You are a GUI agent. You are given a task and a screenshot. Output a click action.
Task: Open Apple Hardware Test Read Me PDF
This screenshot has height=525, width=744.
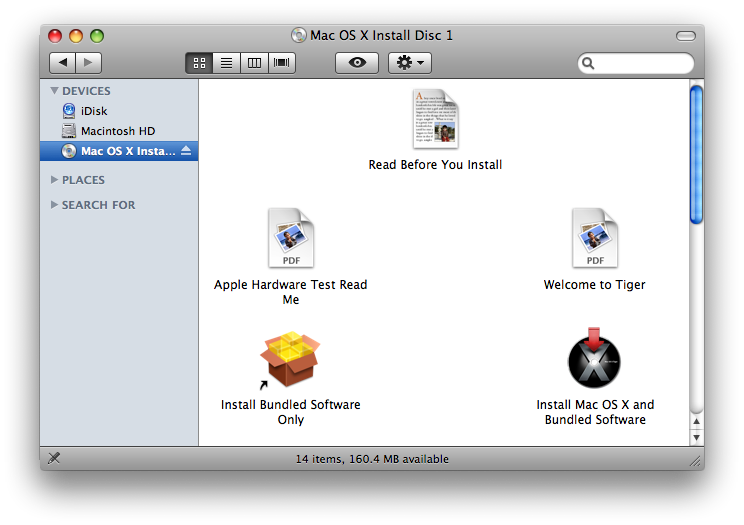point(290,239)
